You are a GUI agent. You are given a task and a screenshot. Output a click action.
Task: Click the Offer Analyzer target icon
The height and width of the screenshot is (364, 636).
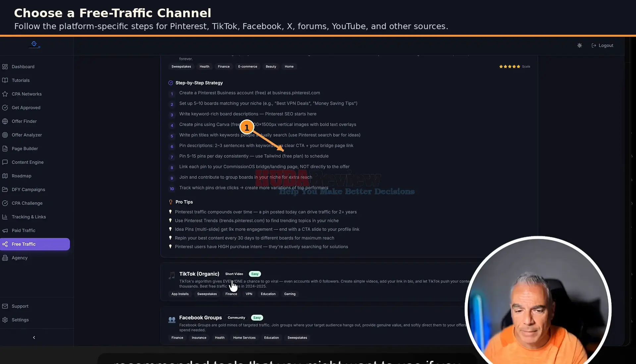click(x=5, y=135)
